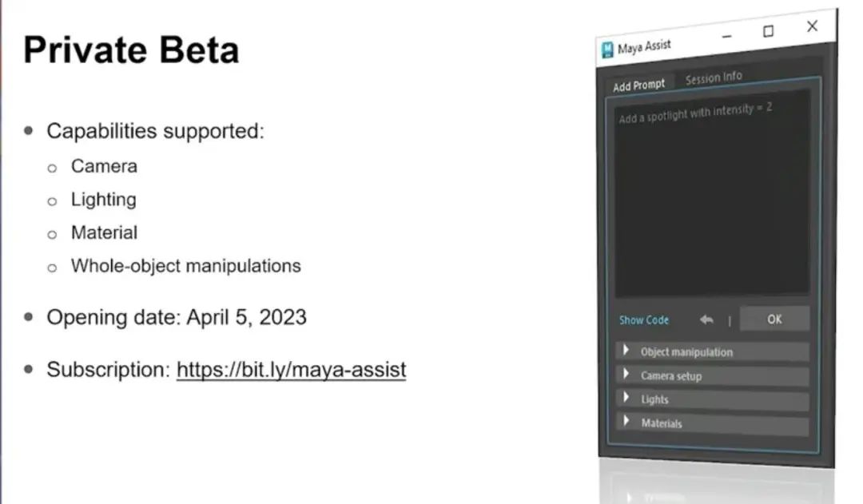Click the Show Code link

pos(644,320)
